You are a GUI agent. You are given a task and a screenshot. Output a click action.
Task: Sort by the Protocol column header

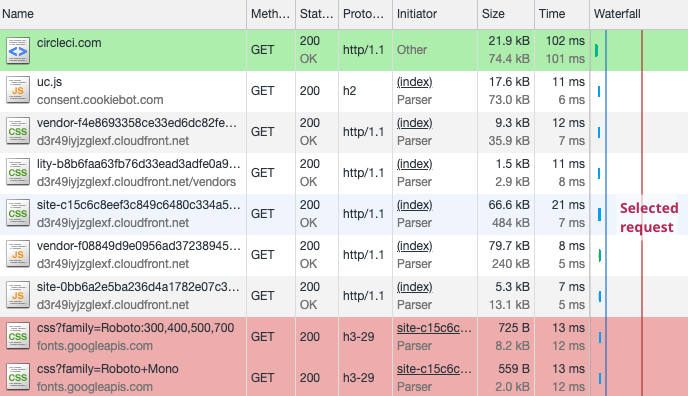(365, 14)
